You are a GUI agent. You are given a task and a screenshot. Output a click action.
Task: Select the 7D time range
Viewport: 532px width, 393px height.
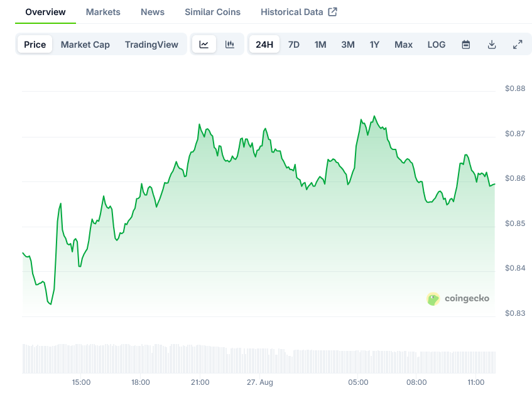click(x=294, y=45)
